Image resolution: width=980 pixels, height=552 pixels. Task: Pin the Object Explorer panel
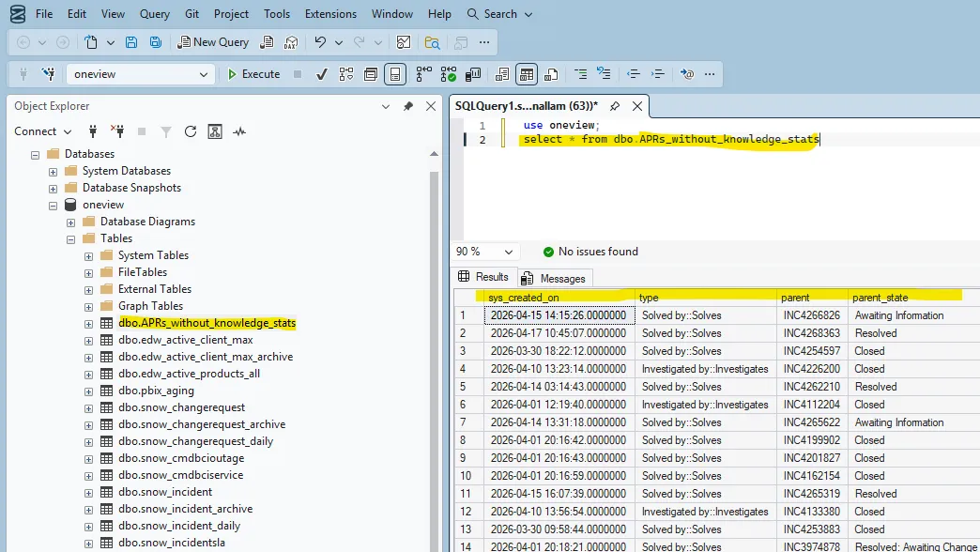coord(408,106)
